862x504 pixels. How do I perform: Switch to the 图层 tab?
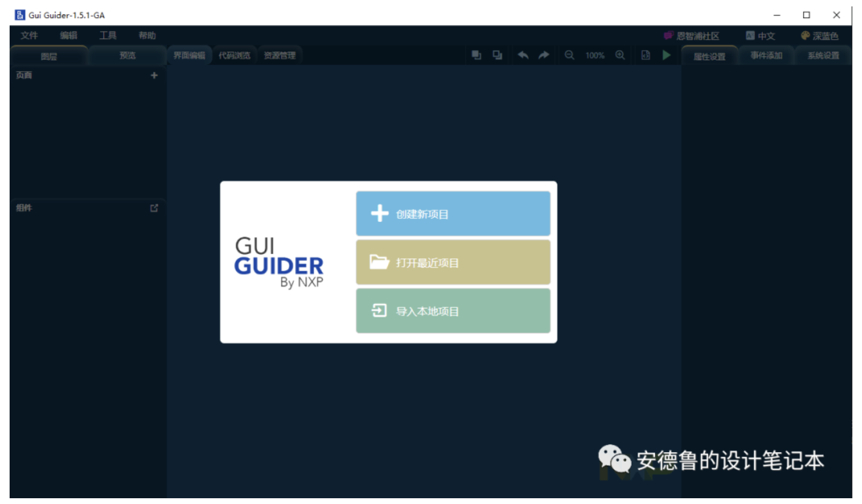tap(49, 56)
